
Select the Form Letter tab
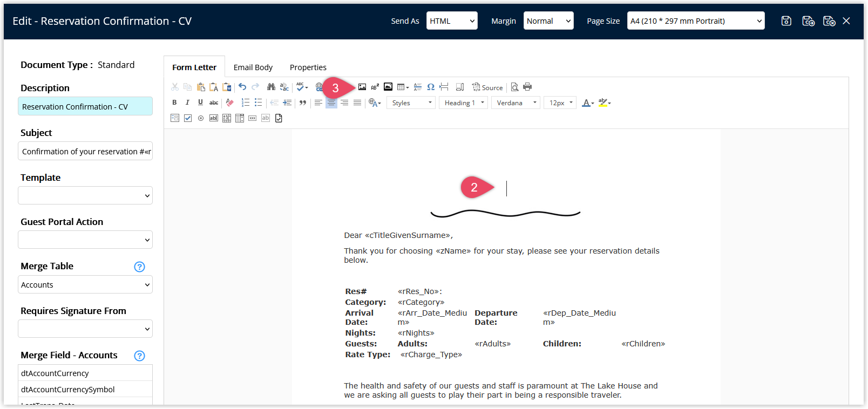coord(194,67)
